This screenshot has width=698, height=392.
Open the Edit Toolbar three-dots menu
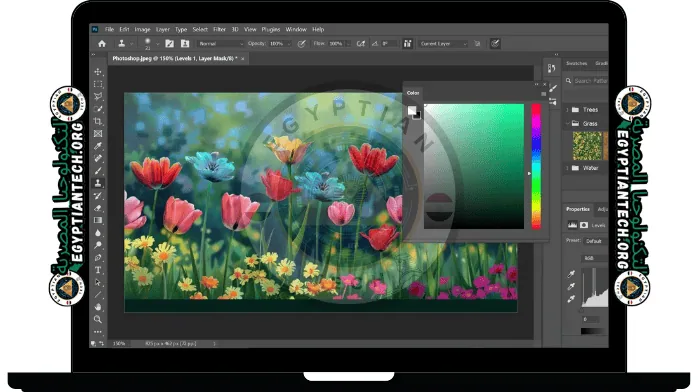click(98, 331)
